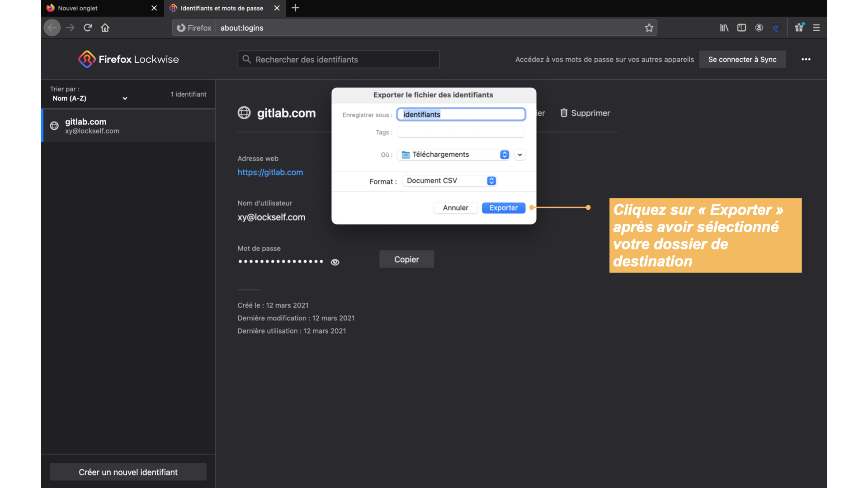The width and height of the screenshot is (868, 488).
Task: Reload the current page
Action: coord(88,28)
